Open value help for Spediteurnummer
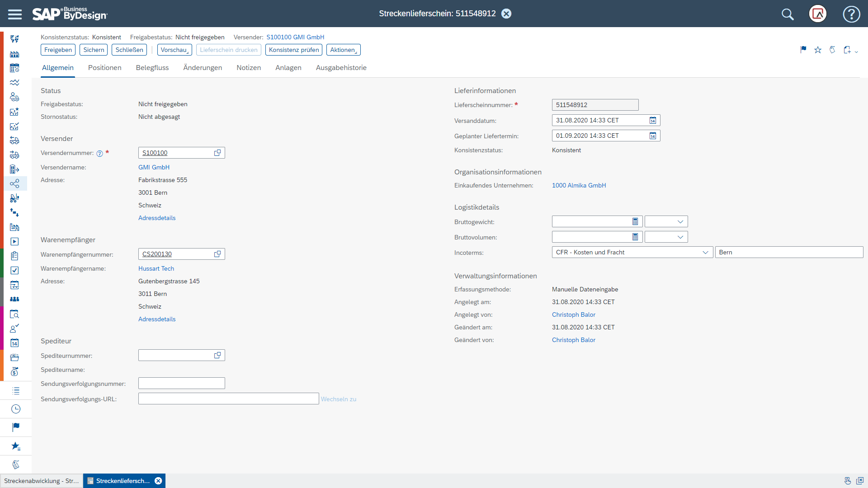 click(x=217, y=355)
